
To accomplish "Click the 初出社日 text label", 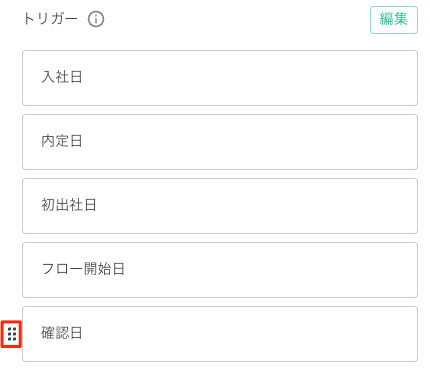I will [x=69, y=205].
